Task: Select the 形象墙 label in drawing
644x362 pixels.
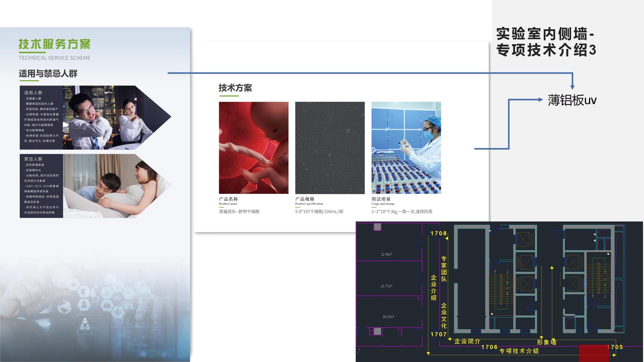Action: [x=546, y=342]
